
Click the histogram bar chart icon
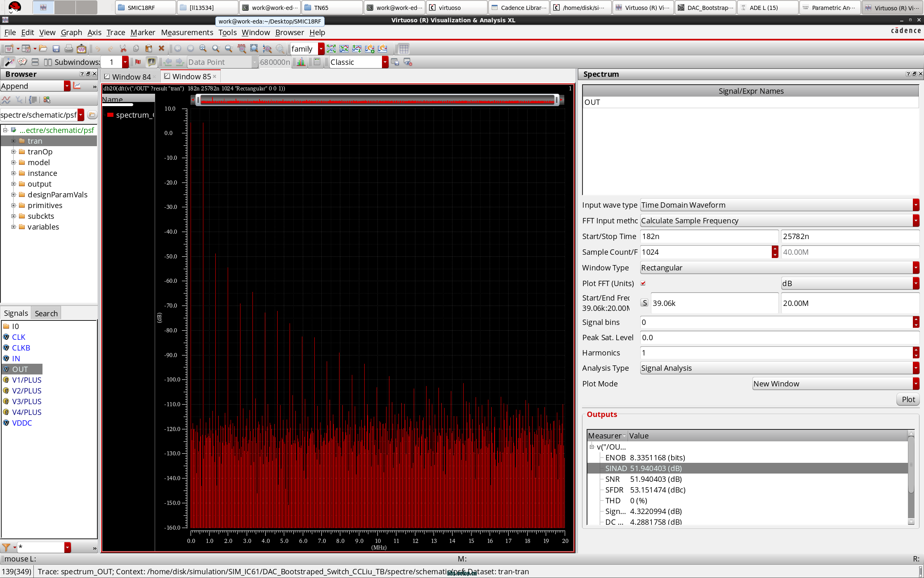click(x=301, y=62)
